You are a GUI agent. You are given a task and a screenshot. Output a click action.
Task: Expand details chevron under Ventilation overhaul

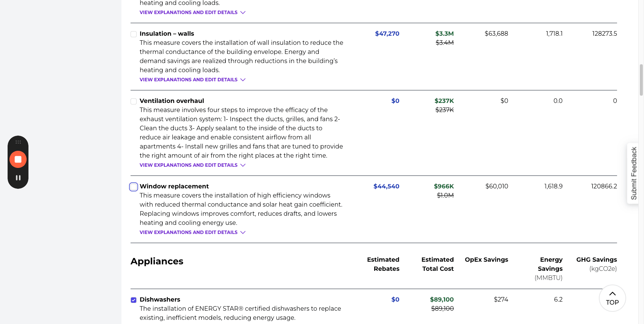tap(243, 165)
